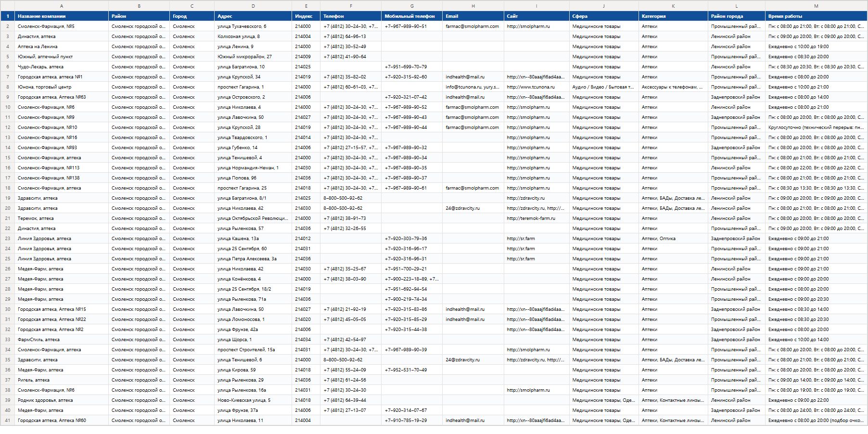The width and height of the screenshot is (868, 434).
Task: Click the 'Аудио / Видео / Бытовая т...' cell
Action: tap(604, 87)
